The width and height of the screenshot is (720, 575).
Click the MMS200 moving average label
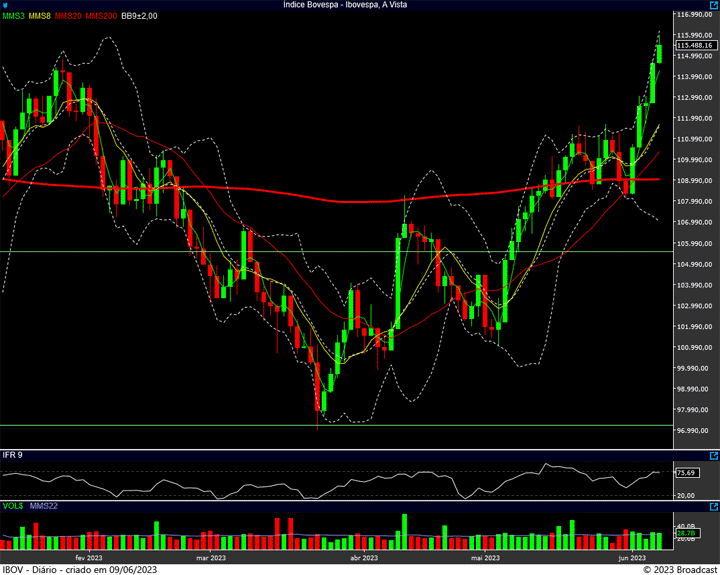(101, 16)
